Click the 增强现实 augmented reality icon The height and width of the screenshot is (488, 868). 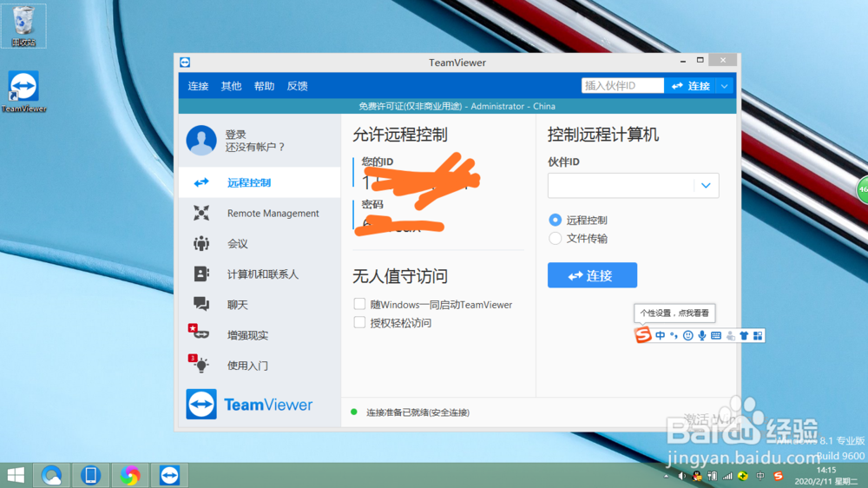[198, 333]
